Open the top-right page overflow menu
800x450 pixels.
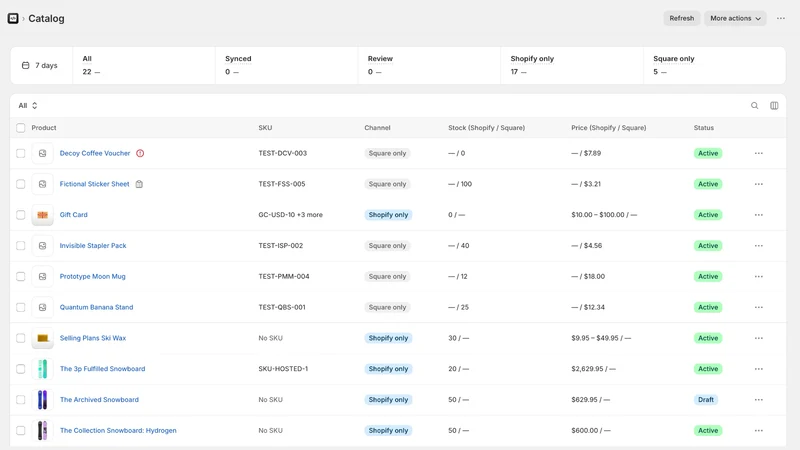(781, 18)
